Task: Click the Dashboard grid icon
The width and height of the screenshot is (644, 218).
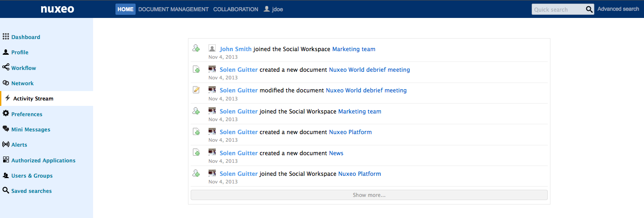Action: point(6,37)
